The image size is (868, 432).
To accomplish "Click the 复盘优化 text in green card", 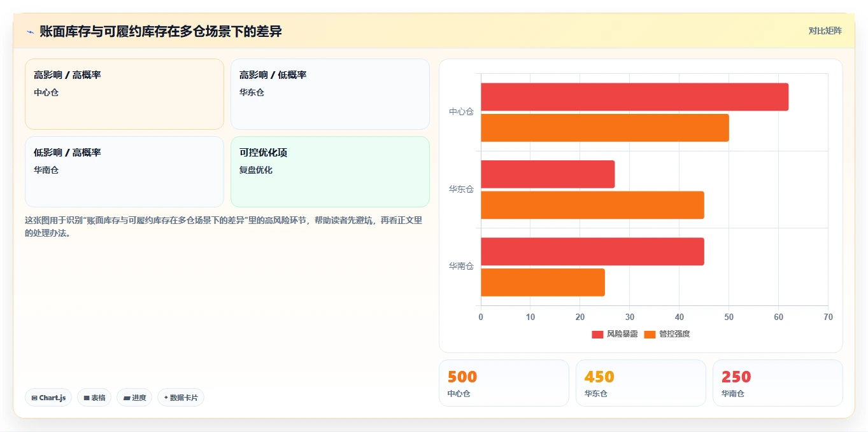I will click(256, 171).
